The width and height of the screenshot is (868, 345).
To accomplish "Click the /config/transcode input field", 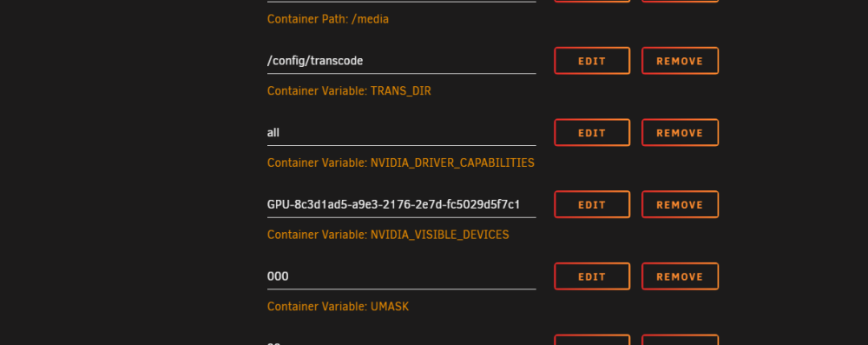I will coord(401,61).
